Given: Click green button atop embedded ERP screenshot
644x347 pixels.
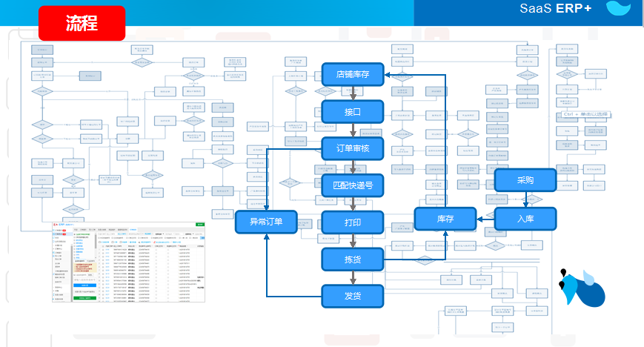Looking at the screenshot, I should point(199,223).
